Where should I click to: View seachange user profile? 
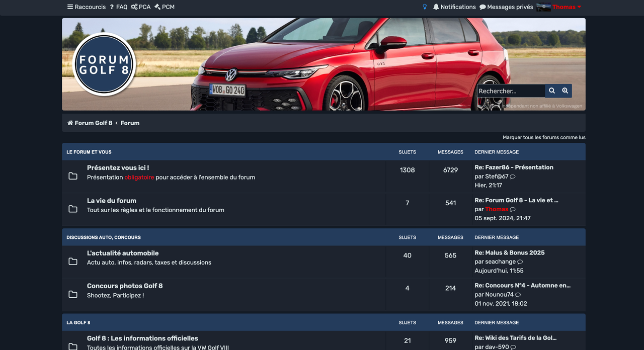pyautogui.click(x=500, y=262)
